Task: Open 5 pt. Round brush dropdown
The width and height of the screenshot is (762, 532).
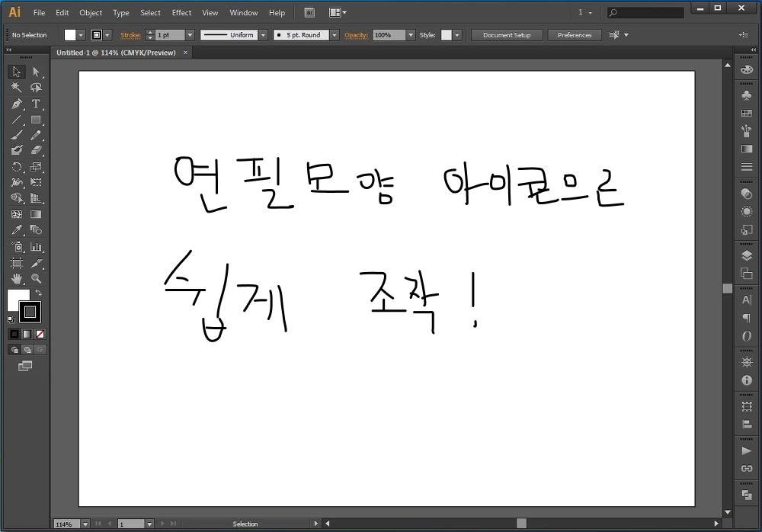Action: 335,35
